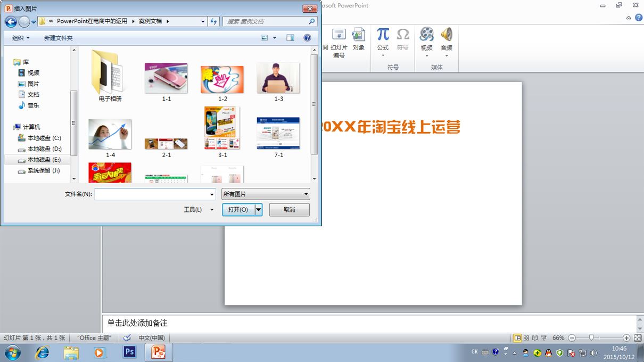Open the 工具(L) menu
Screen dimensions: 644x362
[x=198, y=210]
